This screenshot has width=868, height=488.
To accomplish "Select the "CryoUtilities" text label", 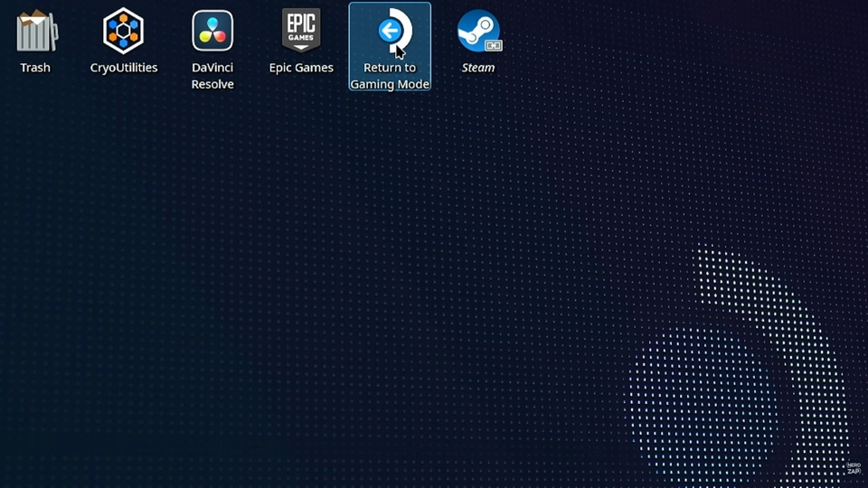I will pyautogui.click(x=124, y=68).
